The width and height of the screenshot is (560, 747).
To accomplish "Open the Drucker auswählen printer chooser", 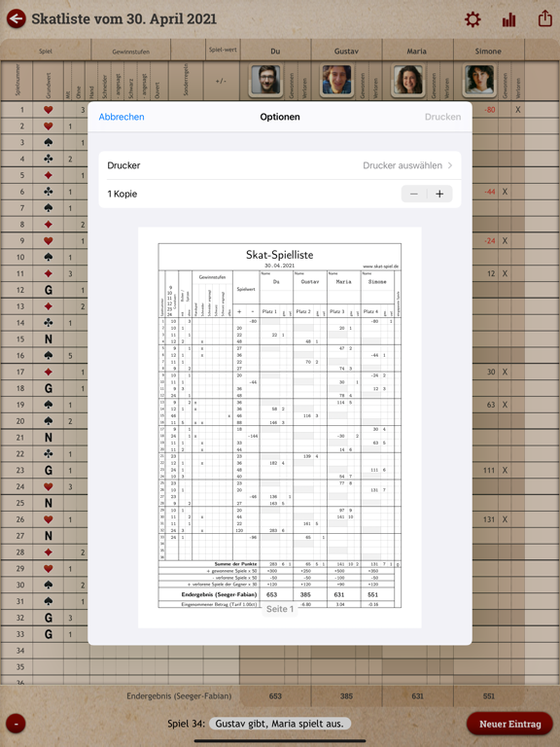I will (x=280, y=165).
